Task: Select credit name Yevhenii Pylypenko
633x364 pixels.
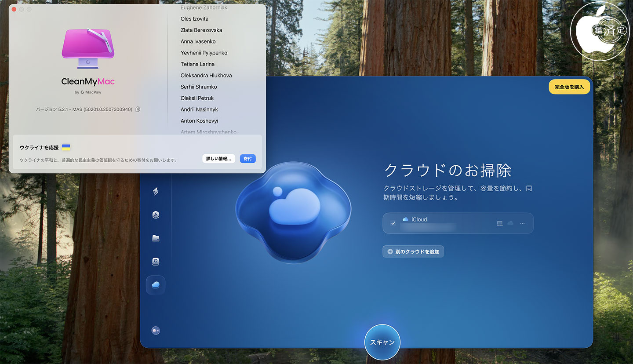Action: click(204, 53)
